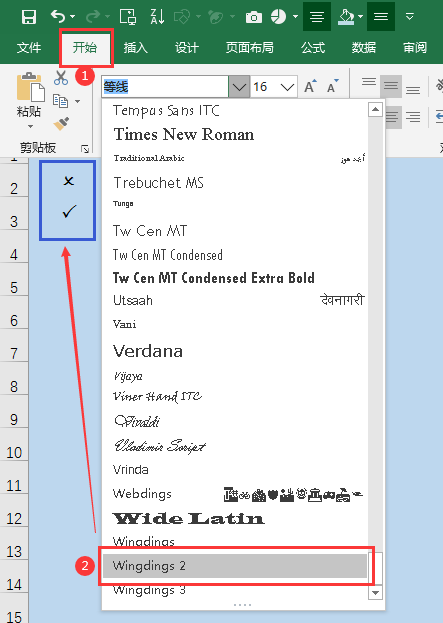Image resolution: width=443 pixels, height=623 pixels.
Task: Open Customize Quick Access Toolbar arrow
Action: click(410, 17)
